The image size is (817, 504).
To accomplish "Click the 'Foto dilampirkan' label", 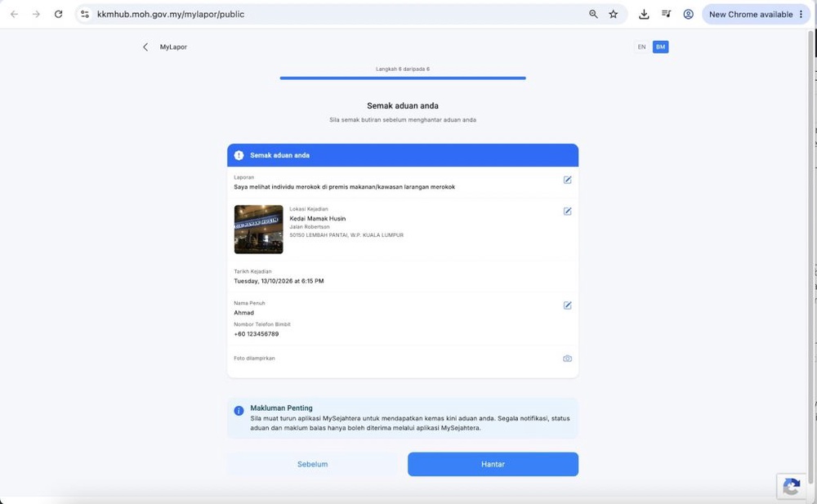I will tap(254, 358).
